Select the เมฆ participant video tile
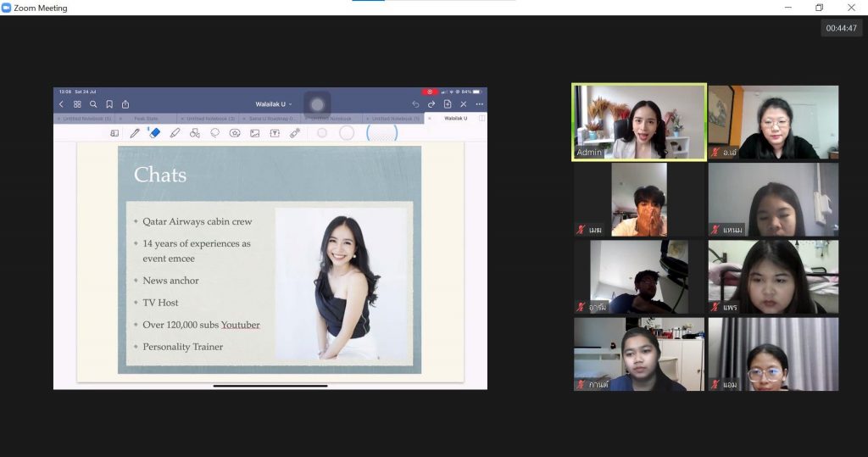This screenshot has height=457, width=868. (x=639, y=199)
